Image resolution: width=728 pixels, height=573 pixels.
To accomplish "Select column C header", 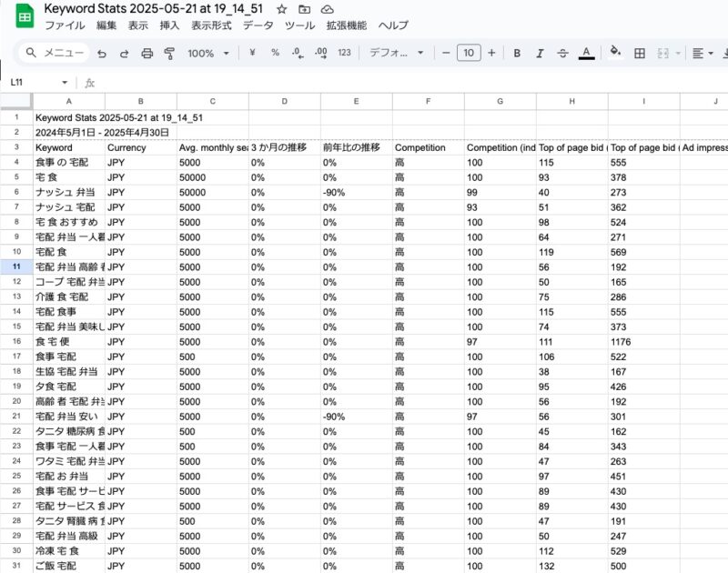I will (213, 101).
